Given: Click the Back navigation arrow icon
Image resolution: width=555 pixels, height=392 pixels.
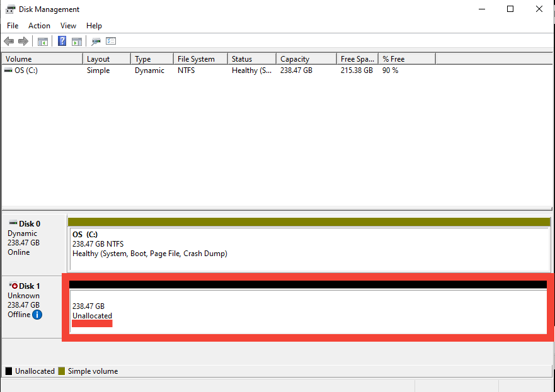Looking at the screenshot, I should [8, 41].
